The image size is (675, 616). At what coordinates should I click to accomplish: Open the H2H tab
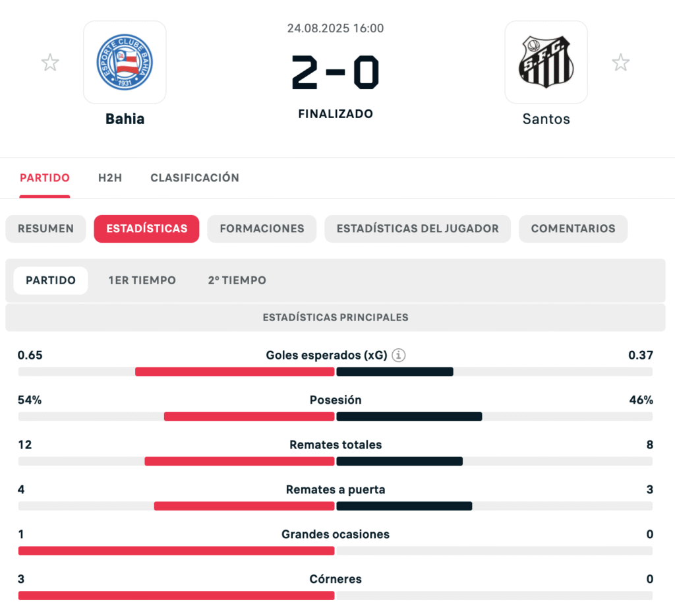point(110,178)
